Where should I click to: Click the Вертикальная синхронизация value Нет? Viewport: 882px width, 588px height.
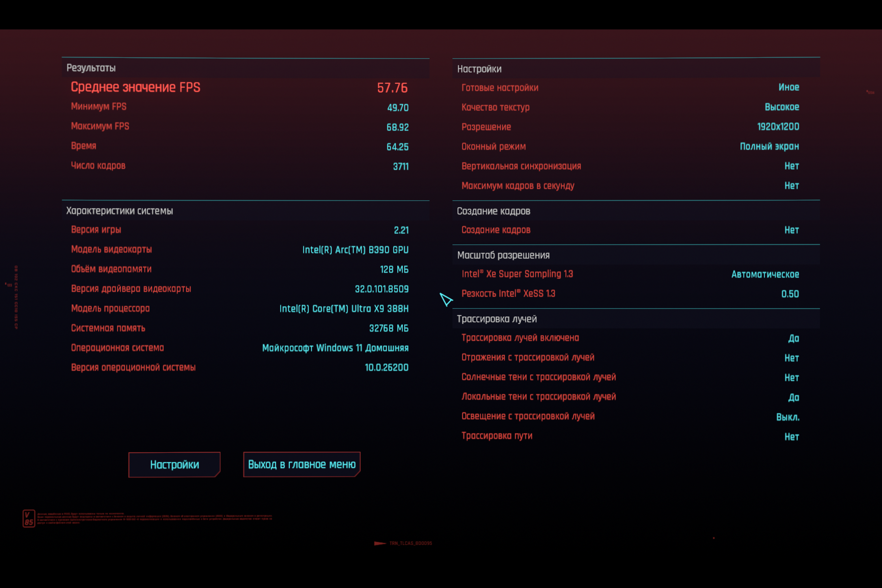pos(792,166)
